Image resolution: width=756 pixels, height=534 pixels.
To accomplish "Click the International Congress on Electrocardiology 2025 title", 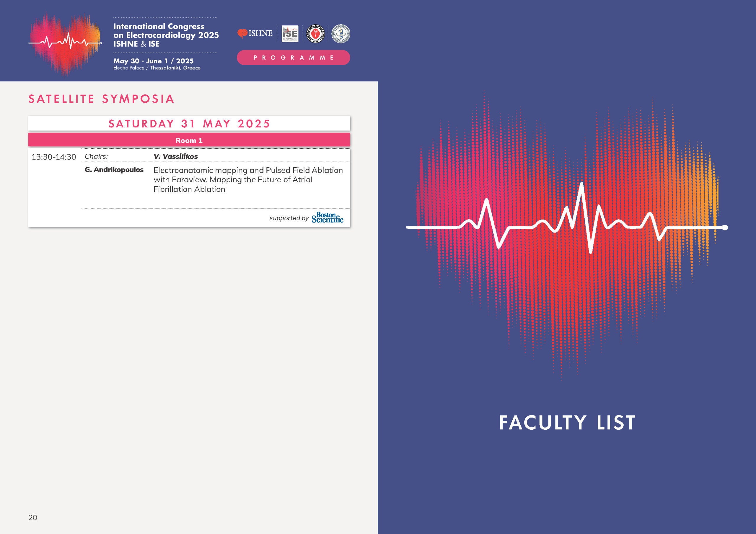I will tap(166, 35).
